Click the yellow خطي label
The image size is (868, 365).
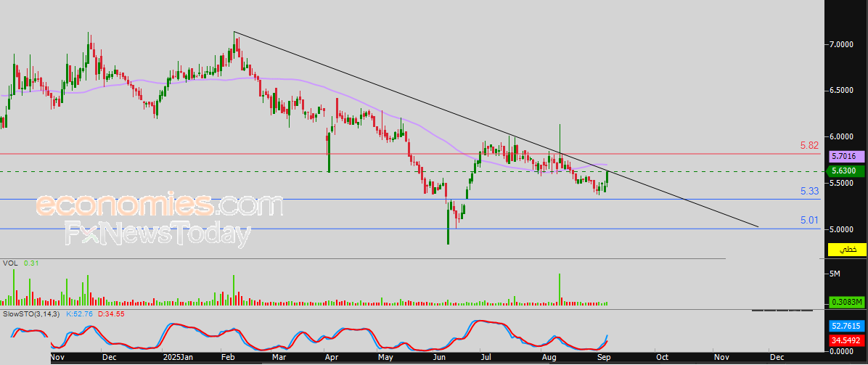[x=846, y=250]
